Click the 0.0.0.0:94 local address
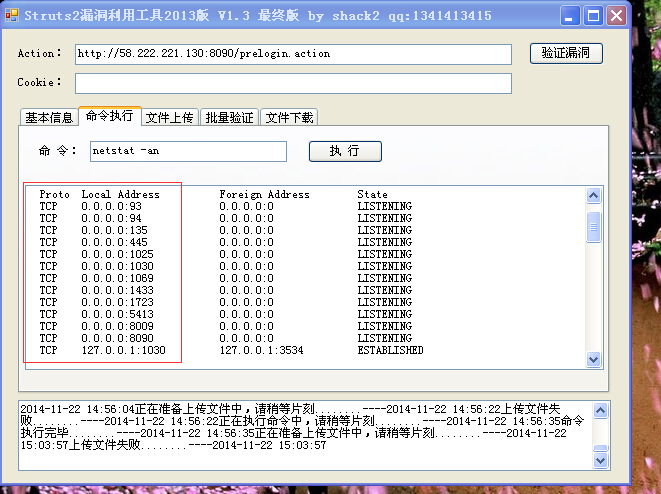 pyautogui.click(x=111, y=218)
